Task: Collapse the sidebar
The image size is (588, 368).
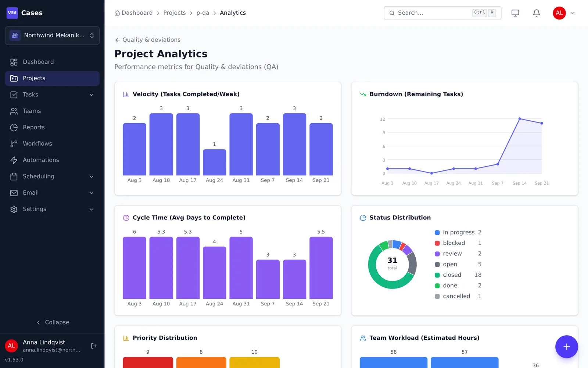Action: pos(52,322)
